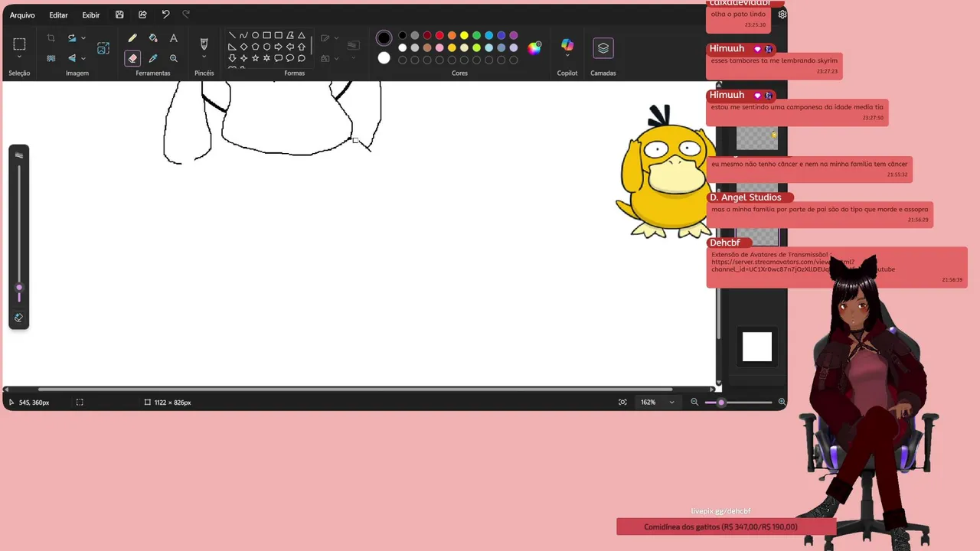Open the shape fill dropdown
The width and height of the screenshot is (980, 551).
(335, 58)
